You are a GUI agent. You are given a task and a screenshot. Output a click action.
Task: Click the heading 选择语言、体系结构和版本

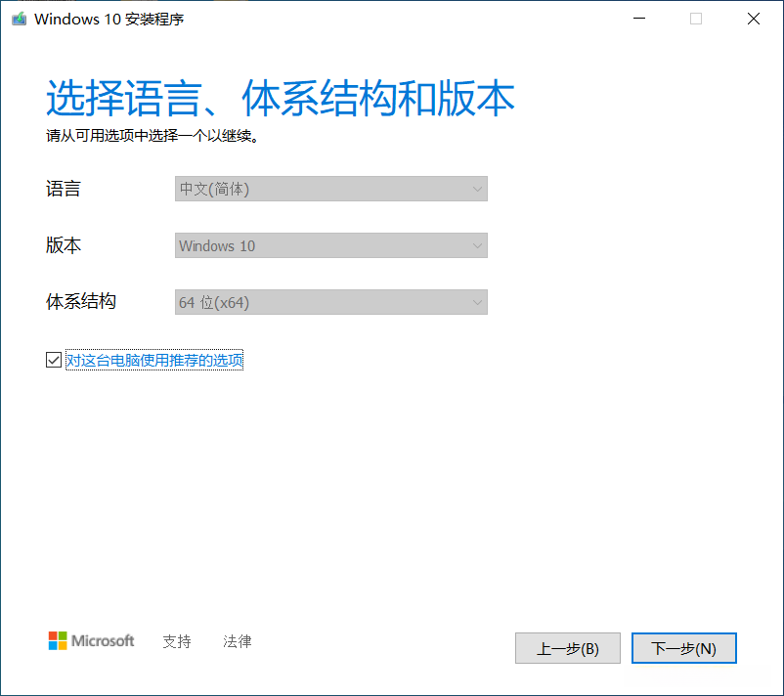(x=280, y=98)
